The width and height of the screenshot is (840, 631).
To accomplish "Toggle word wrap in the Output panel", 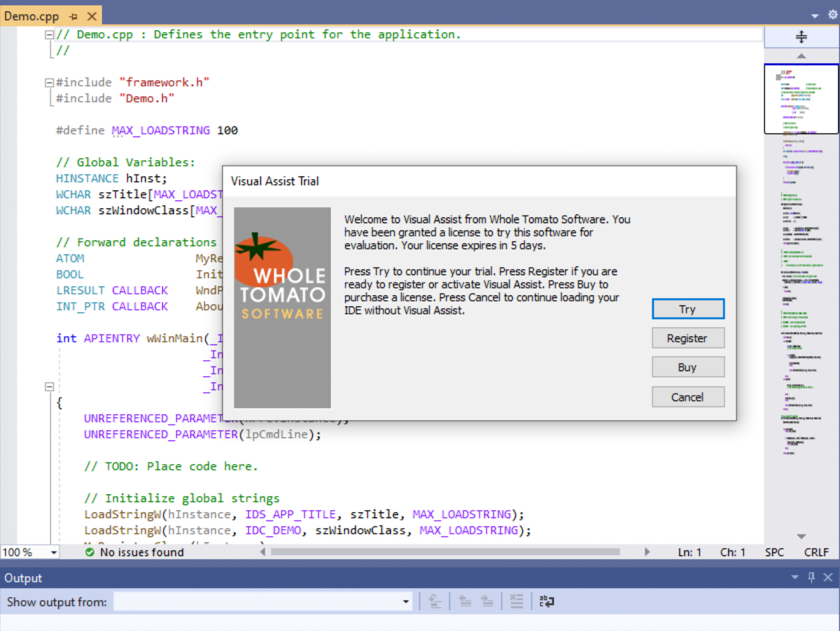I will tap(547, 602).
